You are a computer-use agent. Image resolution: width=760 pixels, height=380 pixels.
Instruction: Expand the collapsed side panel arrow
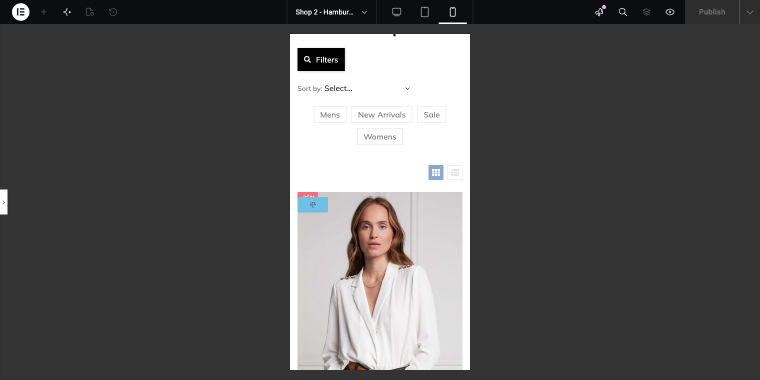point(3,202)
